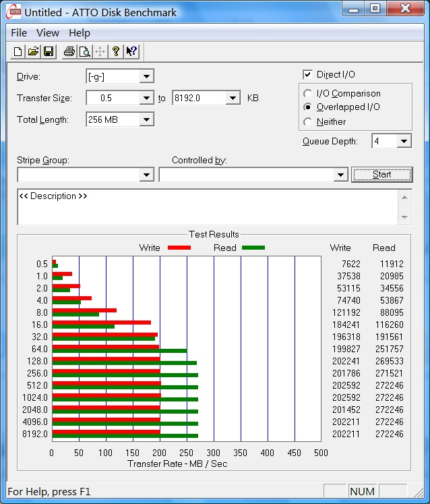Select the Neither radio button
The height and width of the screenshot is (504, 430).
(x=307, y=122)
